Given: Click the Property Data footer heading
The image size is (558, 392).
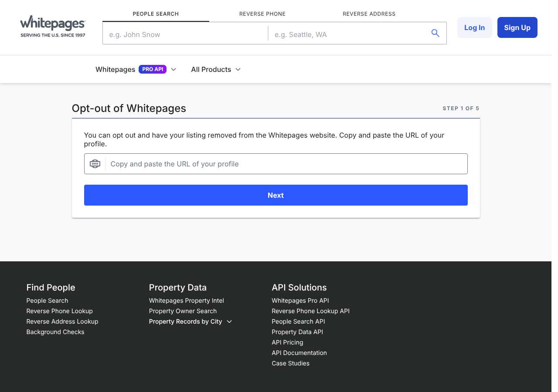Looking at the screenshot, I should click(x=178, y=287).
